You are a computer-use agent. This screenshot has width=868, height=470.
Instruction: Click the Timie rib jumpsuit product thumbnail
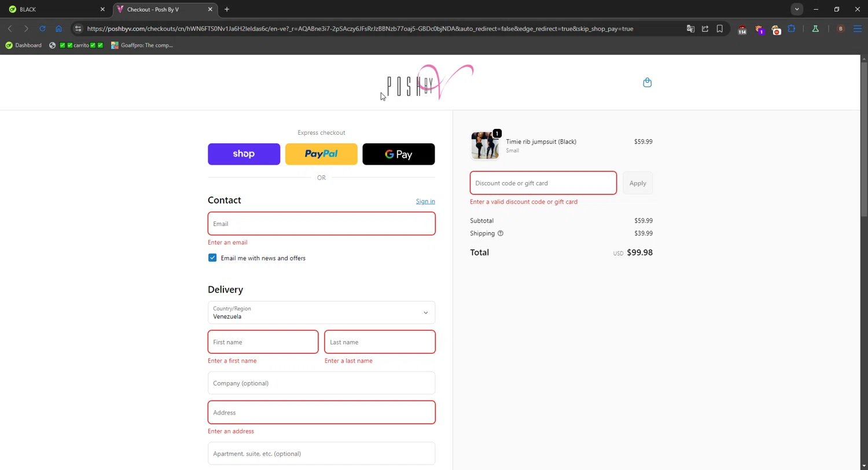pyautogui.click(x=485, y=145)
